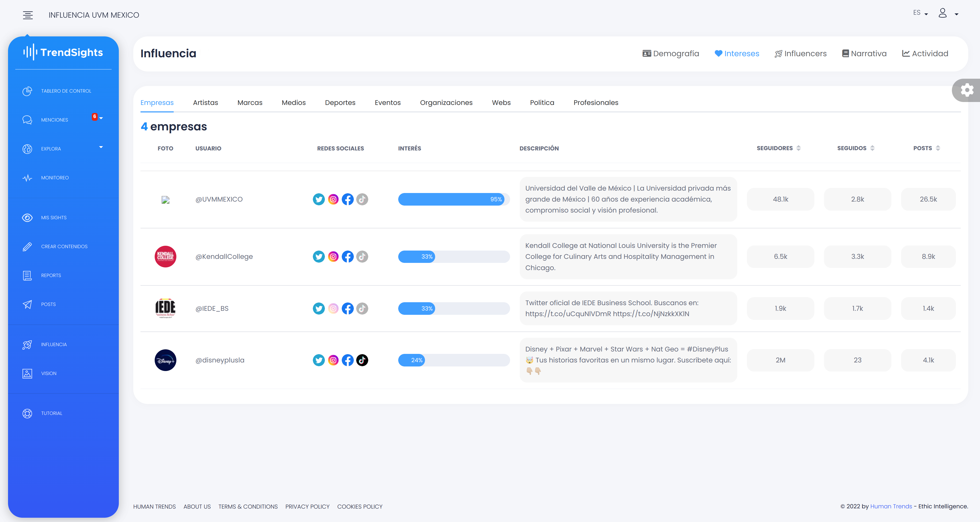This screenshot has height=522, width=980.
Task: Open the Human Trends footer link
Action: tap(154, 507)
